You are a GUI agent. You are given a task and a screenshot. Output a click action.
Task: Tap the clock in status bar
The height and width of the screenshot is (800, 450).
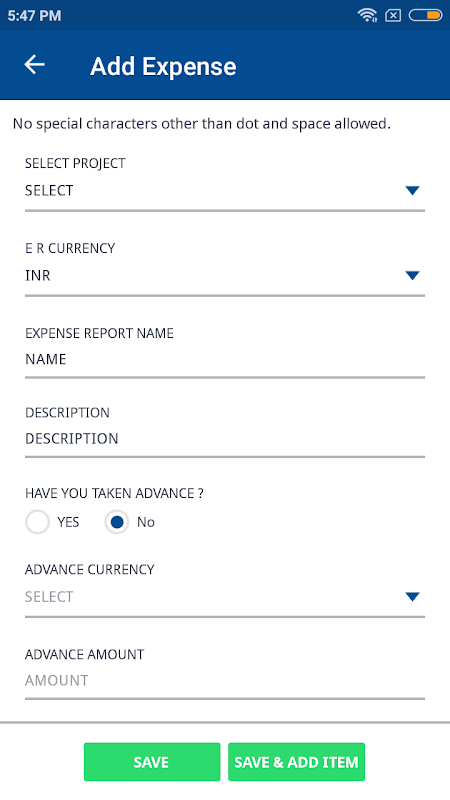pyautogui.click(x=34, y=15)
